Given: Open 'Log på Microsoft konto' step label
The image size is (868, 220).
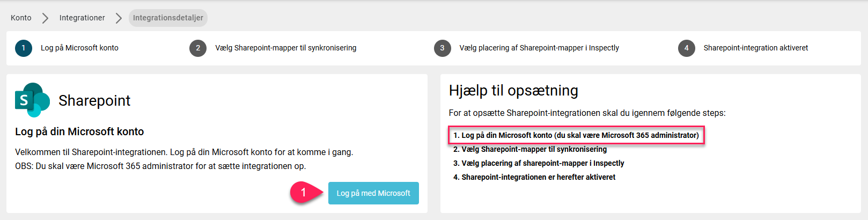Looking at the screenshot, I should pyautogui.click(x=79, y=48).
